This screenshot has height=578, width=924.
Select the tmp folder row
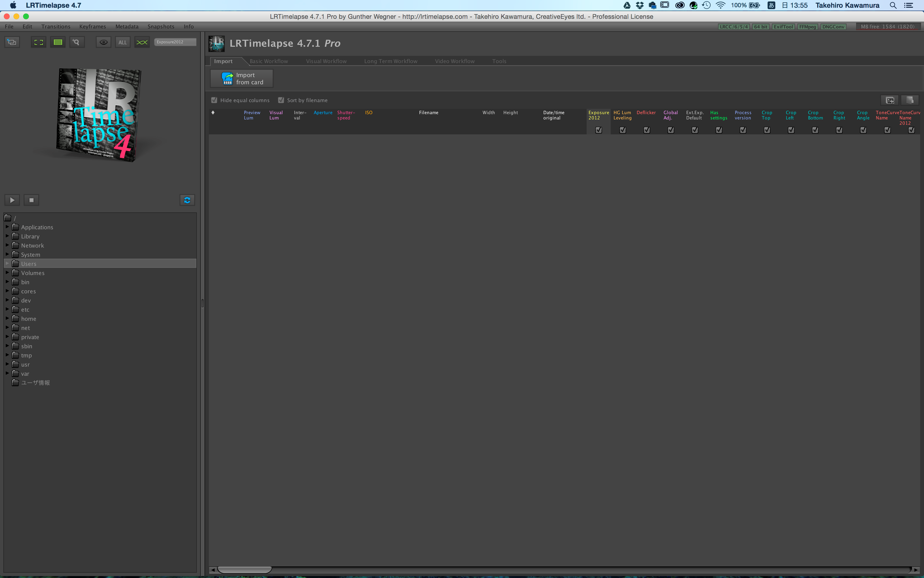tap(100, 355)
